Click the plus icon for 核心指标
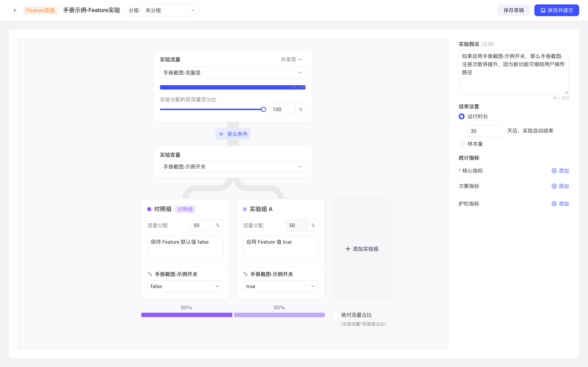This screenshot has height=367, width=588. 554,171
